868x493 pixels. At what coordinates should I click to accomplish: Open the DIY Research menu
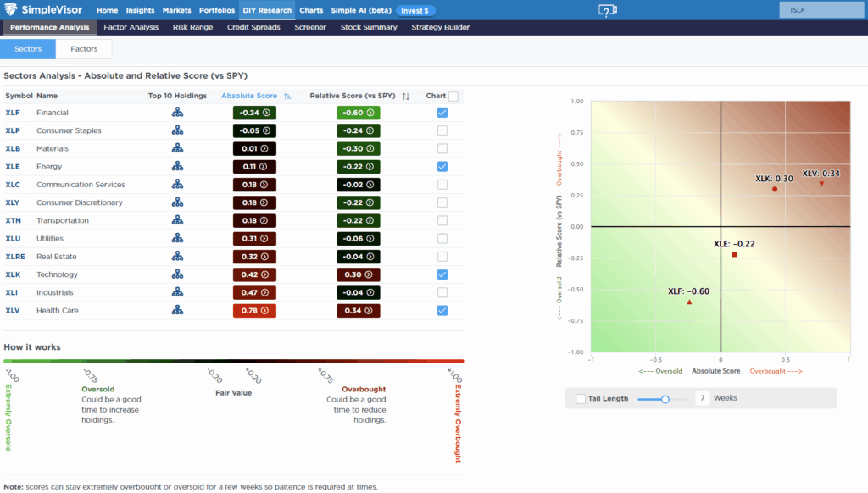(267, 10)
